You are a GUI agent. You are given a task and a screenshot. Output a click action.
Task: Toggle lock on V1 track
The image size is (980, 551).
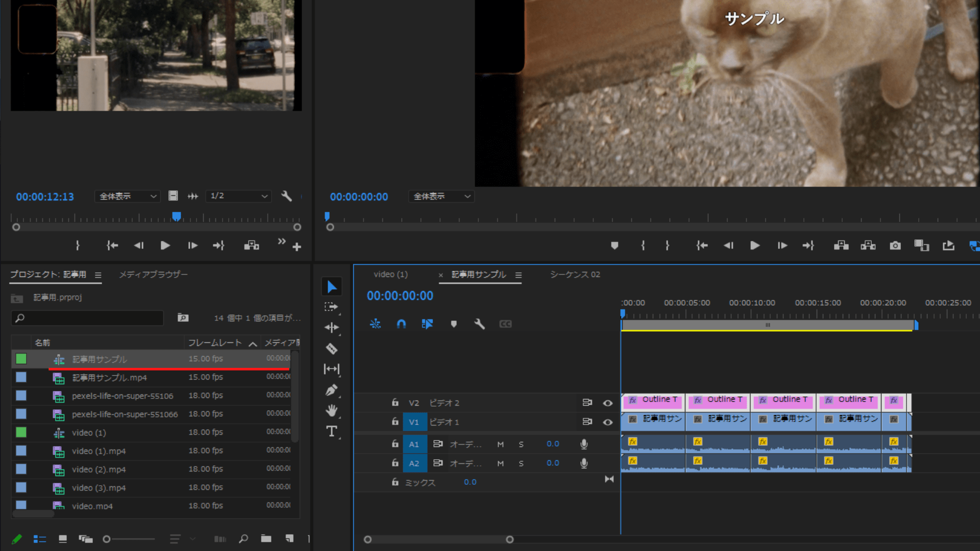[395, 422]
